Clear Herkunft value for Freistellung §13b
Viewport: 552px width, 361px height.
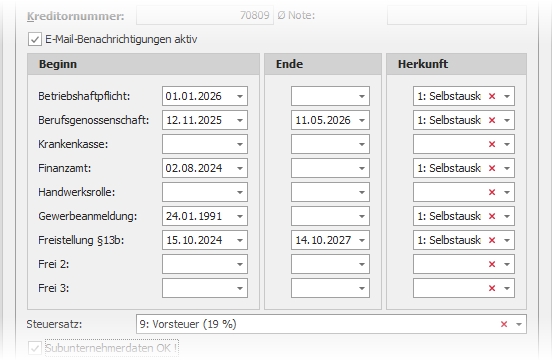point(492,240)
